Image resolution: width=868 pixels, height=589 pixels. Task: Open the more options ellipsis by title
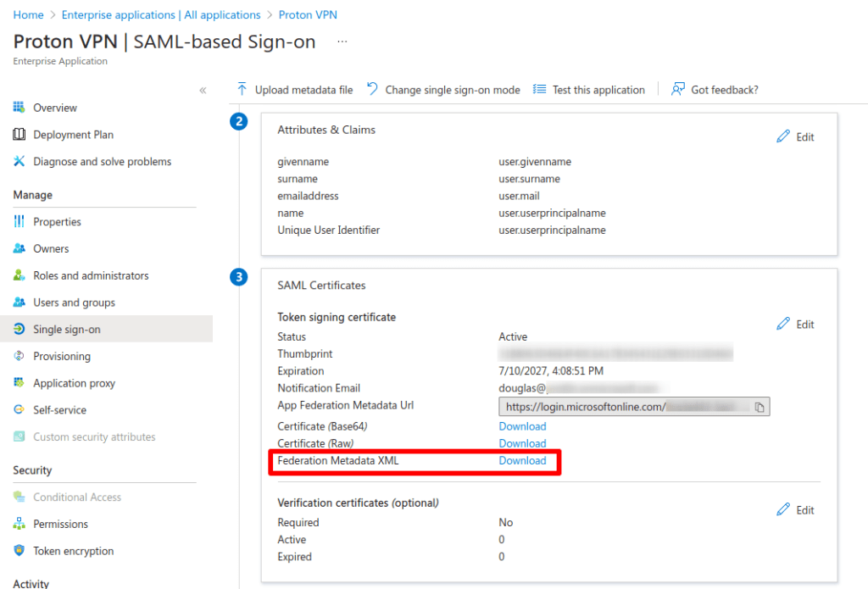point(342,42)
